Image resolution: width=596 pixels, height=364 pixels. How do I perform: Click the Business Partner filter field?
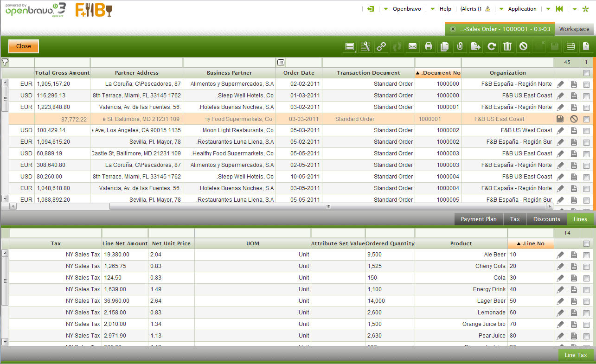tap(229, 63)
